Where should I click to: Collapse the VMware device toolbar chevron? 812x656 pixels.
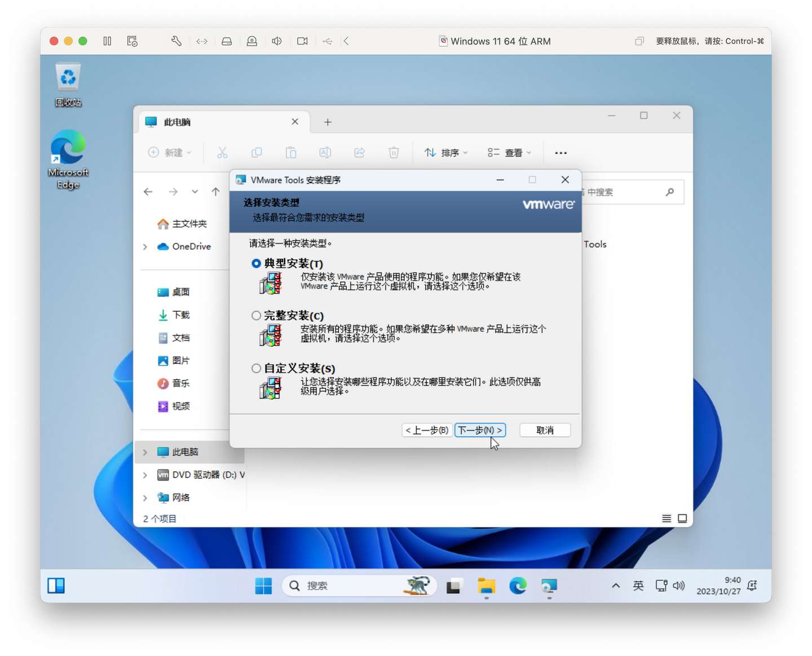346,41
